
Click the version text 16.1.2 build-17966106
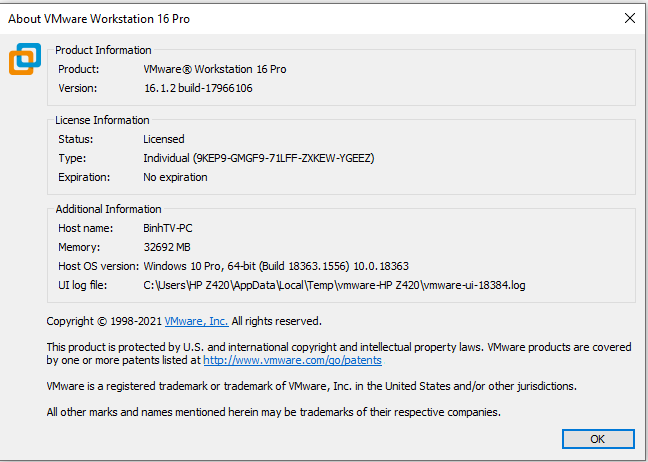point(198,88)
